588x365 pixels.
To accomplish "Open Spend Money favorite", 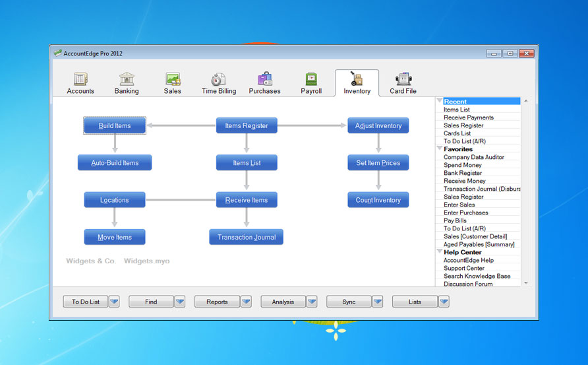I will 462,165.
